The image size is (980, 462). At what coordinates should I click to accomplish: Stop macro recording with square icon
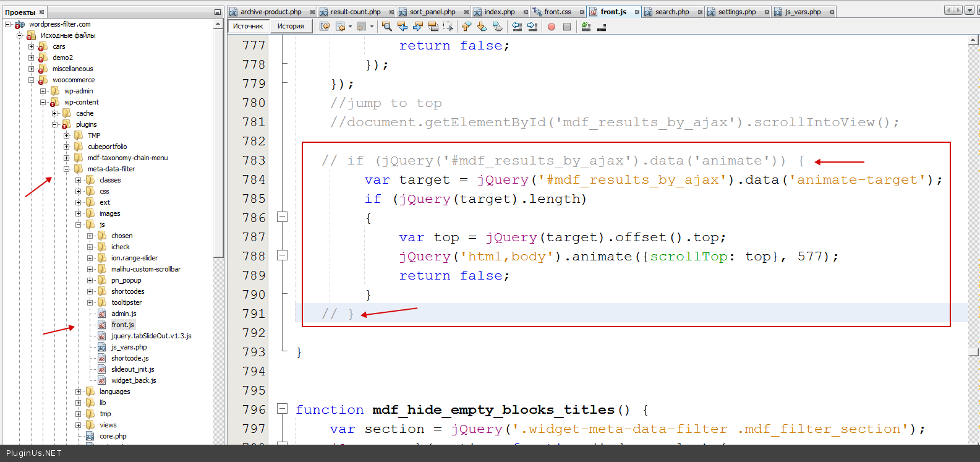pos(566,27)
